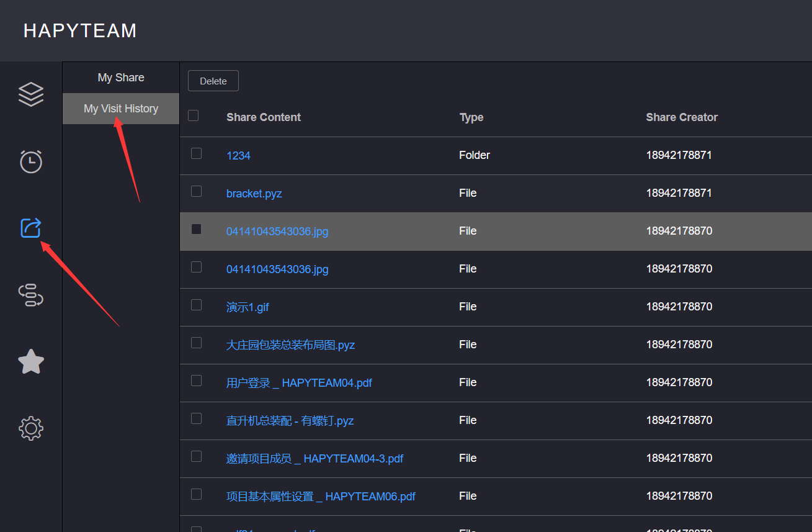This screenshot has width=812, height=532.
Task: Click the File type cell in the 演示1.gif row
Action: pyautogui.click(x=468, y=307)
